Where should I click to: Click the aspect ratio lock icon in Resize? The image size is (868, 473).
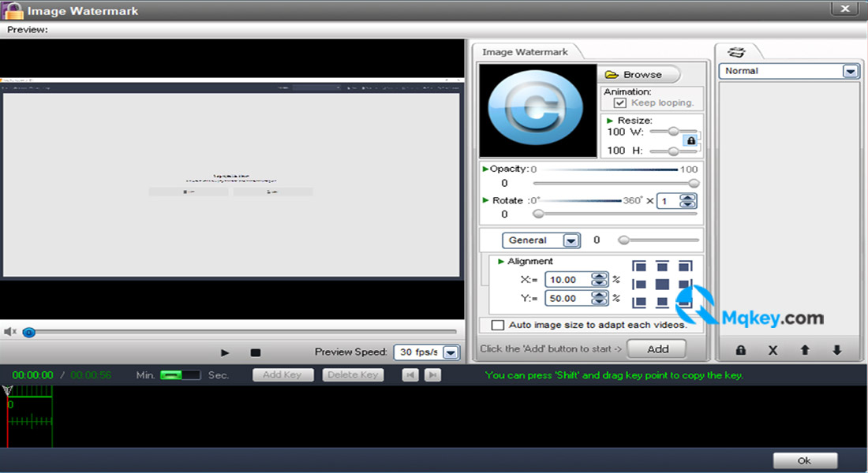click(691, 140)
